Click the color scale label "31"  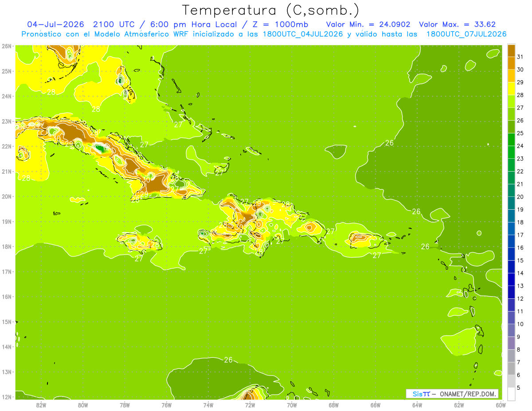[x=520, y=56]
